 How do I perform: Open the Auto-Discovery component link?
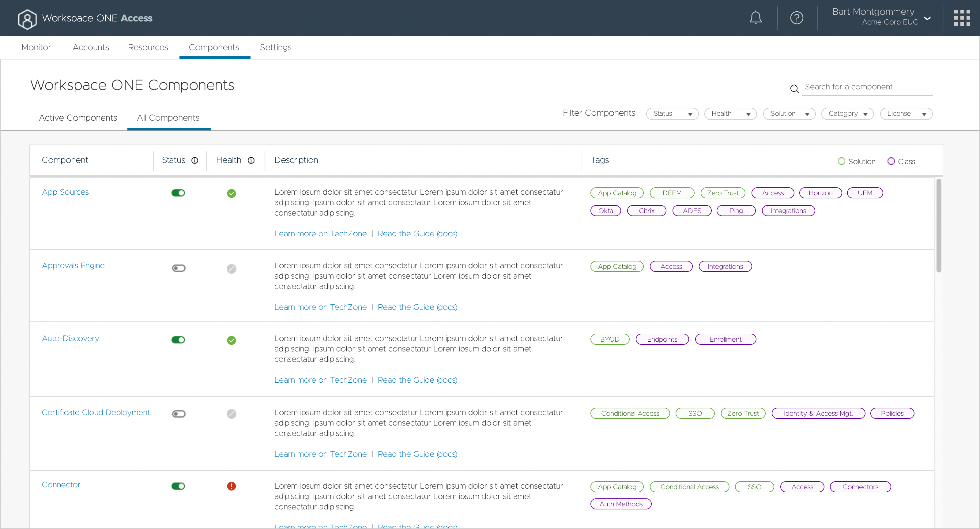pos(70,338)
